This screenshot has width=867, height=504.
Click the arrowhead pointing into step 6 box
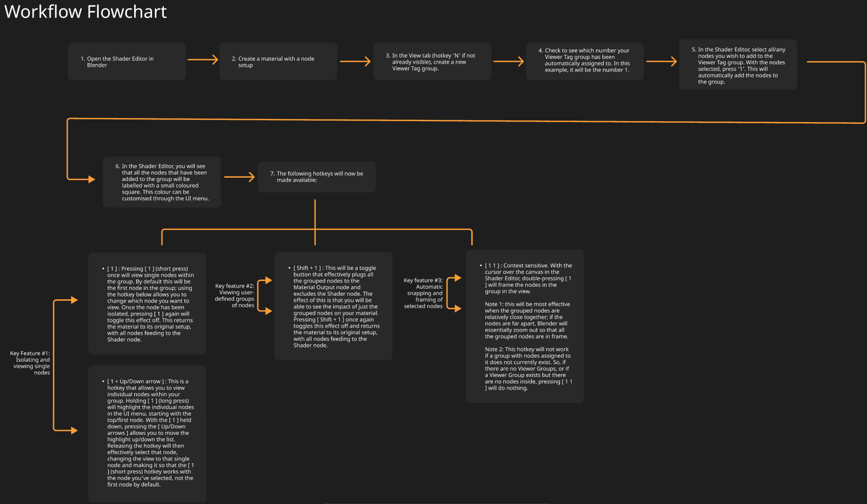coord(91,180)
